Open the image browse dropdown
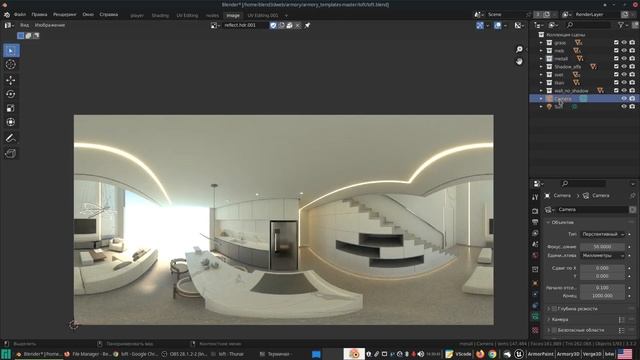 tap(216, 25)
